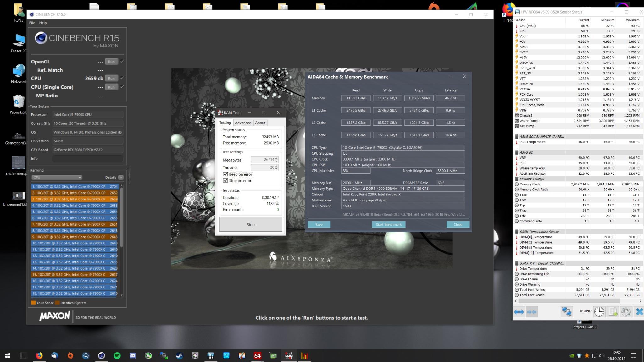Open the Windows Start menu
The image size is (644, 362).
click(8, 356)
